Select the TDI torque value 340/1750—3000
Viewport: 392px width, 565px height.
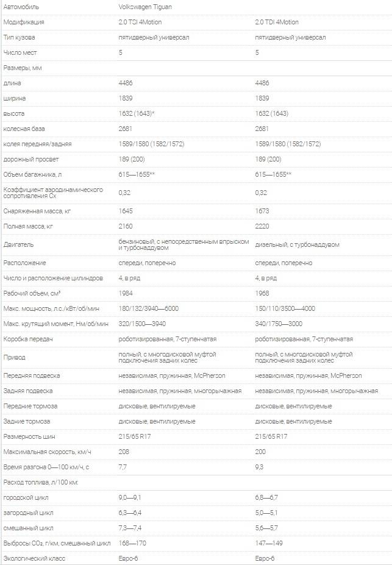tap(279, 324)
